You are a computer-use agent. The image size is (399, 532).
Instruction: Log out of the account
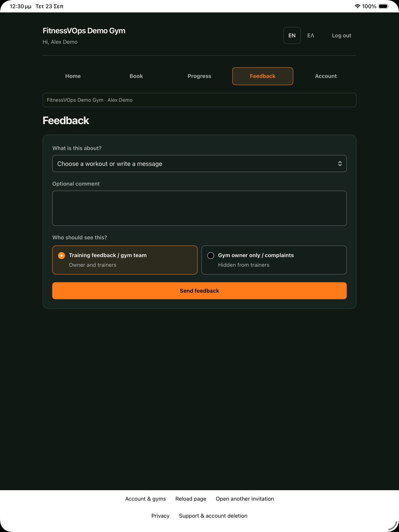click(341, 36)
